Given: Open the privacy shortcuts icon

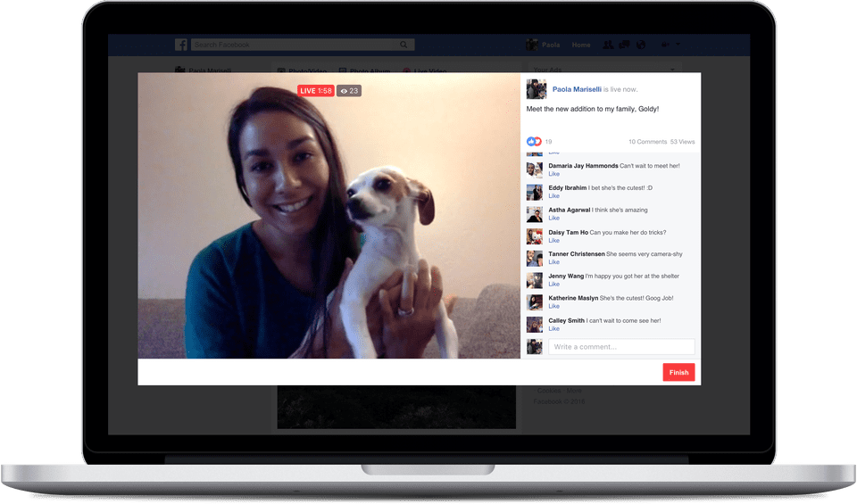Looking at the screenshot, I should (x=665, y=45).
